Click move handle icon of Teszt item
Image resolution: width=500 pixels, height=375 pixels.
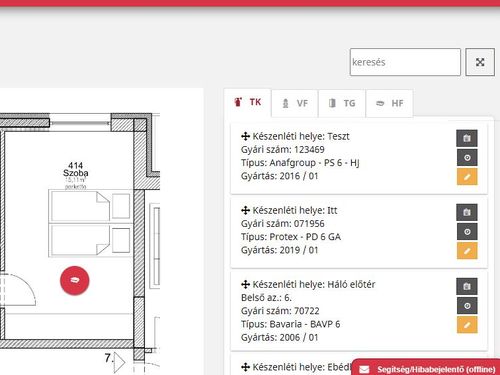pos(245,136)
